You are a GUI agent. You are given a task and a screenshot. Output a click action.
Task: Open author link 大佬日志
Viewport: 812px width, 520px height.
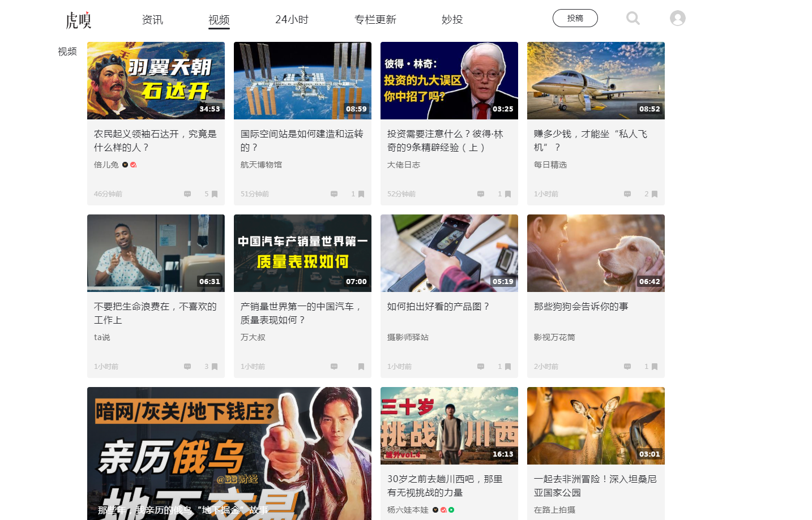(x=404, y=165)
